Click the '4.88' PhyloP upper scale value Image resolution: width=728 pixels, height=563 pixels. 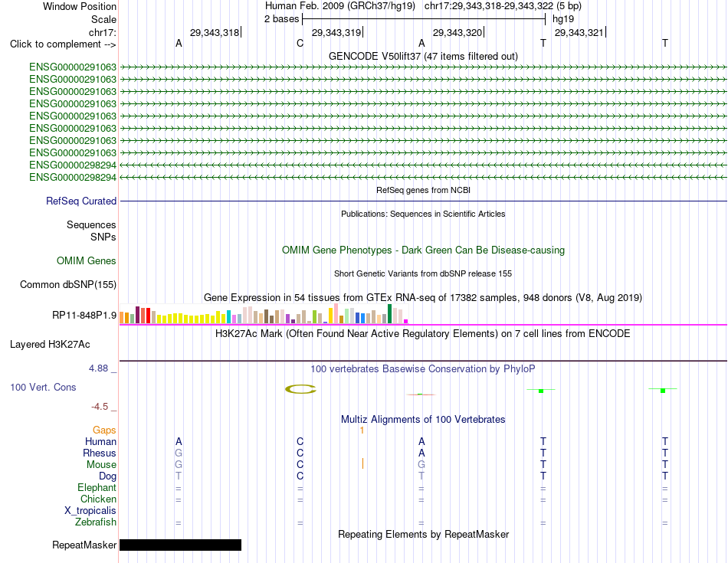(98, 368)
